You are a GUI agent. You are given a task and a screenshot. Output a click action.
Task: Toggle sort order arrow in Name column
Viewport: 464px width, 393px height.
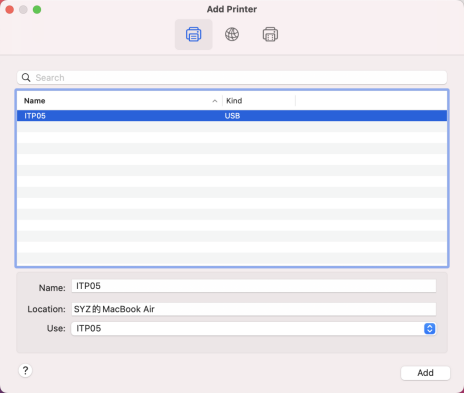pyautogui.click(x=215, y=101)
